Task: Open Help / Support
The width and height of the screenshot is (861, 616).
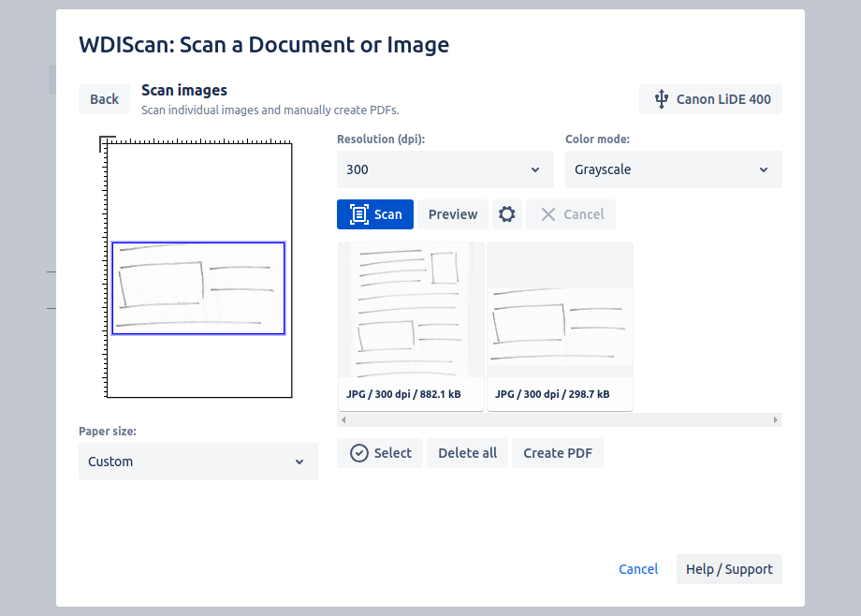Action: pos(729,569)
